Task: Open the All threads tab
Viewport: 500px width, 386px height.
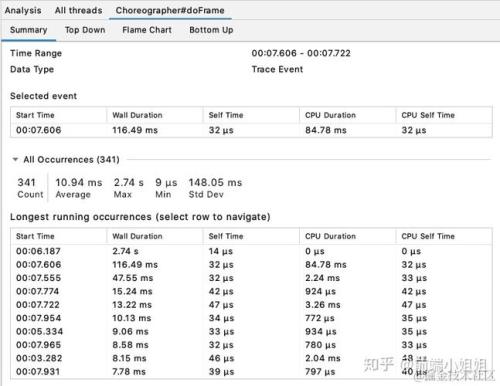Action: pyautogui.click(x=78, y=10)
